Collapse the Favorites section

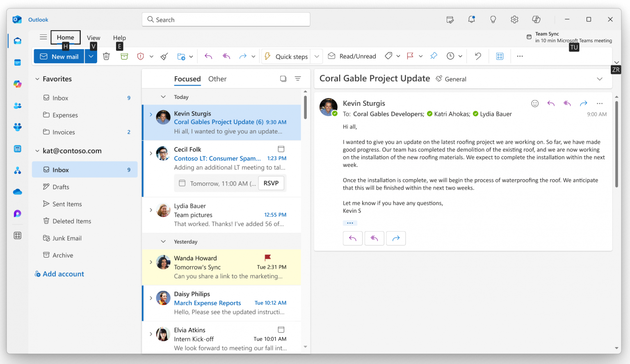[x=37, y=79]
